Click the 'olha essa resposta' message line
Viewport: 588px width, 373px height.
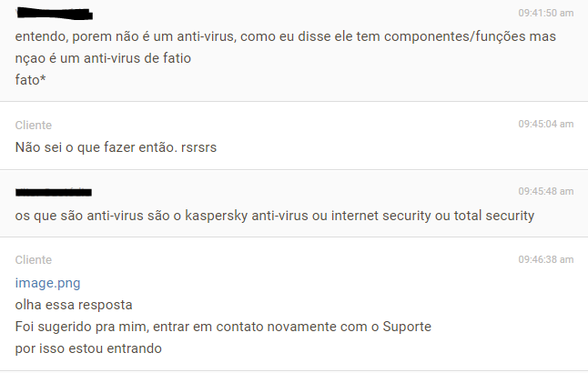tap(74, 305)
